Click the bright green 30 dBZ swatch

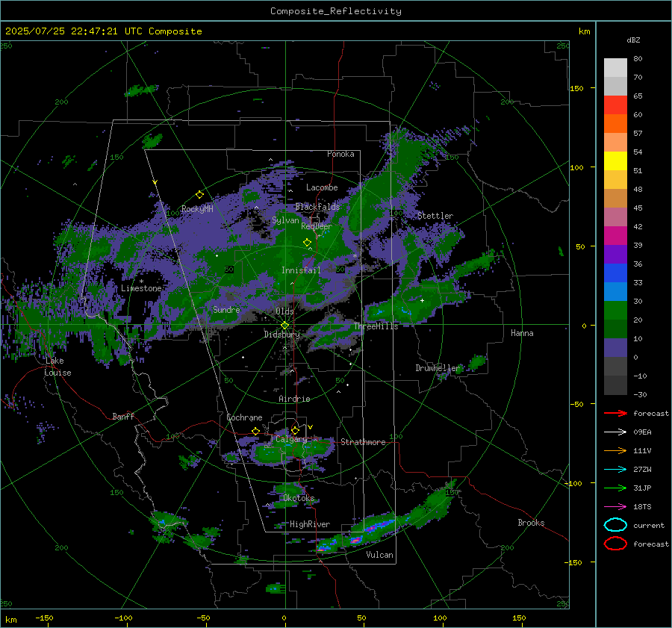tap(615, 310)
